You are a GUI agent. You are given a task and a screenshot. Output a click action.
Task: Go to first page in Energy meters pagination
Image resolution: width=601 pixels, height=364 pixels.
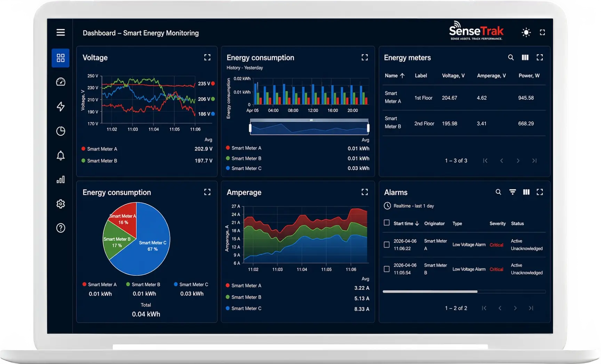click(x=485, y=160)
